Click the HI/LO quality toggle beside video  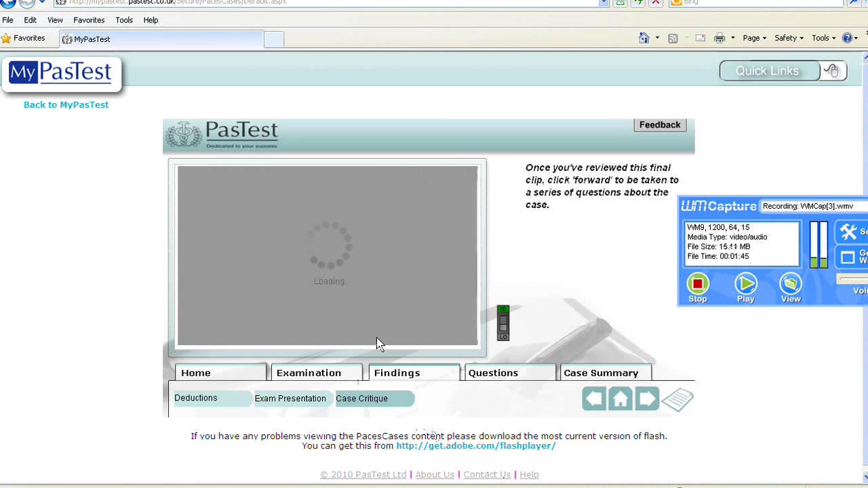click(502, 323)
